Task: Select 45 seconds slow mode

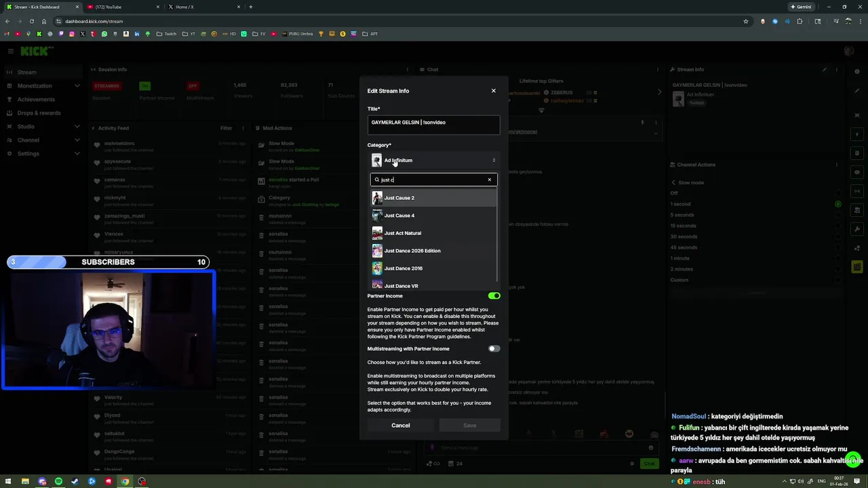Action: coord(756,247)
